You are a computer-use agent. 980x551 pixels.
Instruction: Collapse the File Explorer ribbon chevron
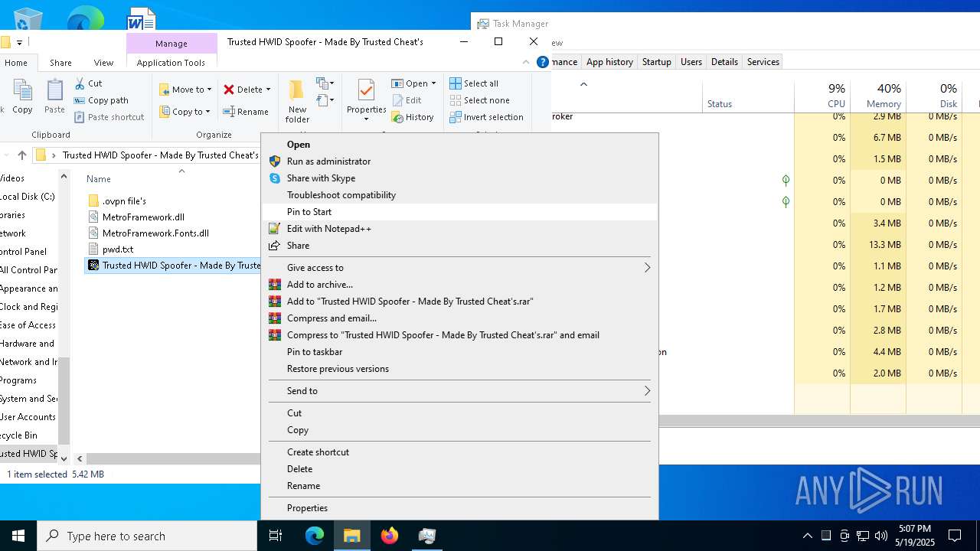tap(526, 62)
